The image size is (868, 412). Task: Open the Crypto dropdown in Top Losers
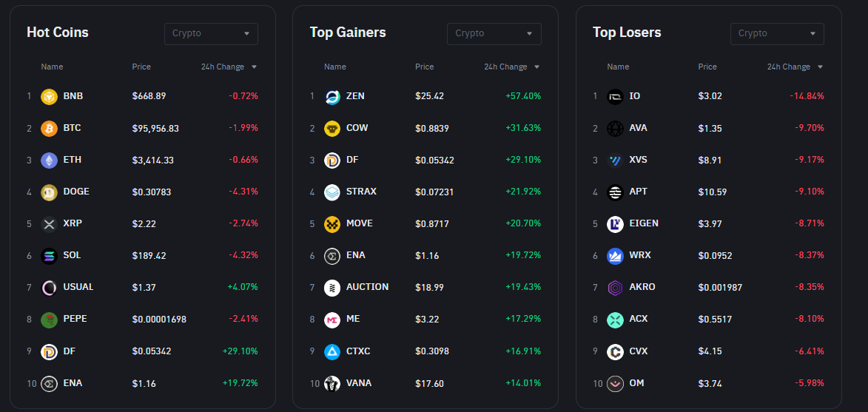(777, 33)
